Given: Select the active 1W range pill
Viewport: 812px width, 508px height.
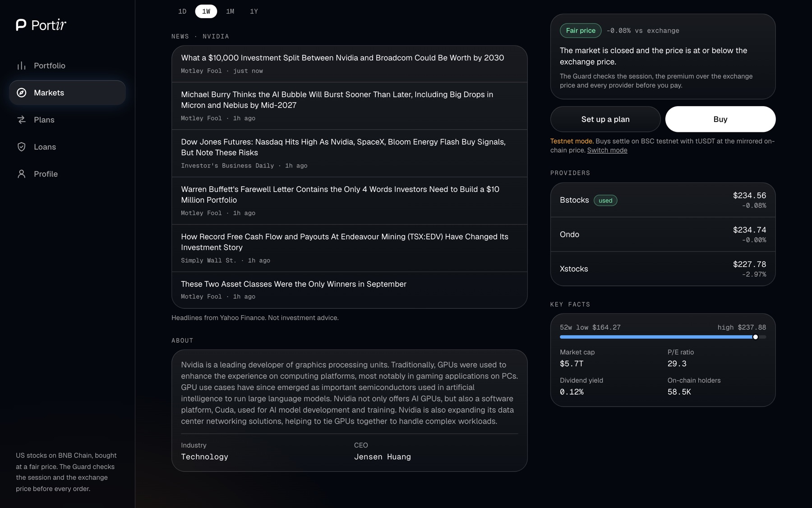Looking at the screenshot, I should [x=206, y=11].
